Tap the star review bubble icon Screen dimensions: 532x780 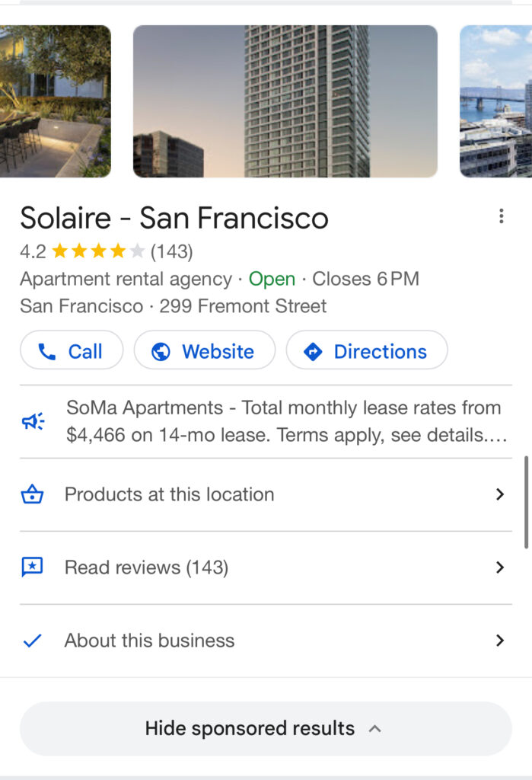(32, 567)
